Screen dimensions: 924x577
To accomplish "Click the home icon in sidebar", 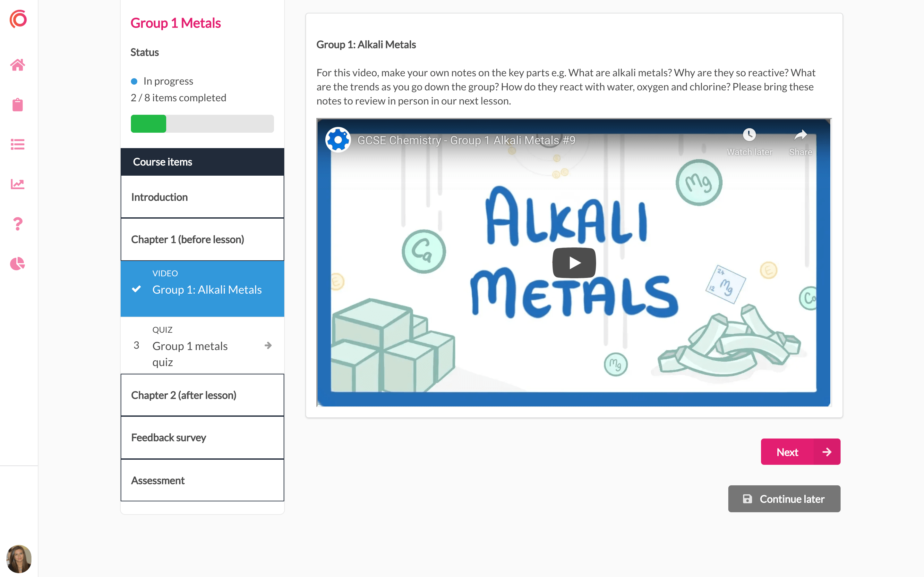I will pos(18,65).
